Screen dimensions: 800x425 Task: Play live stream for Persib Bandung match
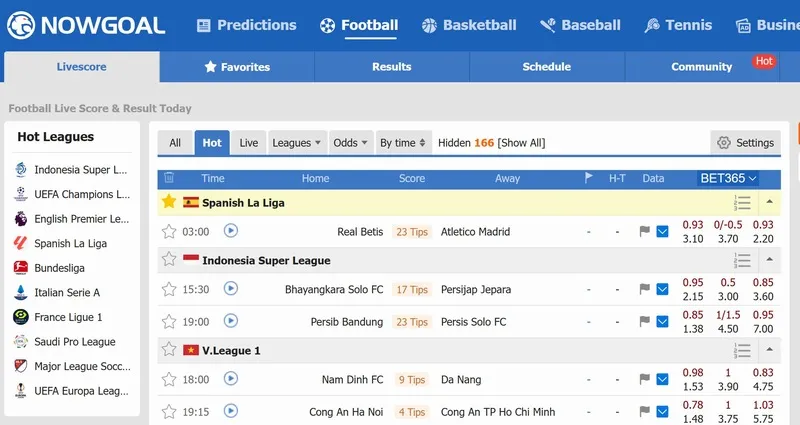(x=231, y=321)
